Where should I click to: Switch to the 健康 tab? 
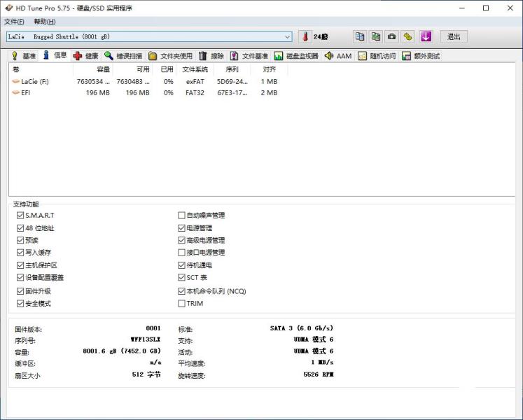(x=85, y=56)
